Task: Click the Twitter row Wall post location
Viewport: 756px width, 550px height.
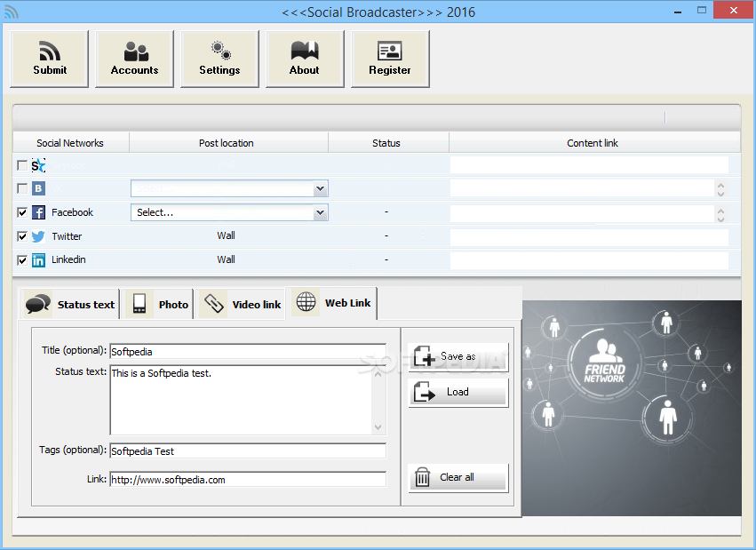Action: 226,235
